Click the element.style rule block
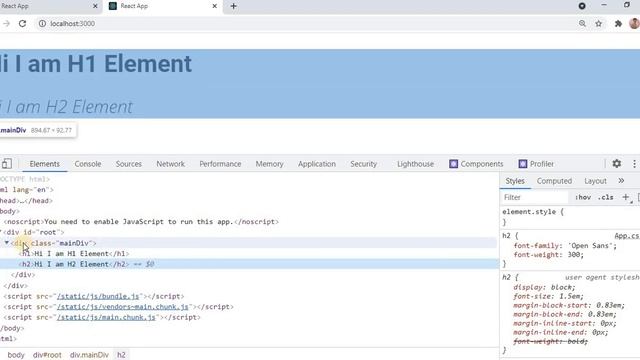640x360 pixels. pos(570,217)
